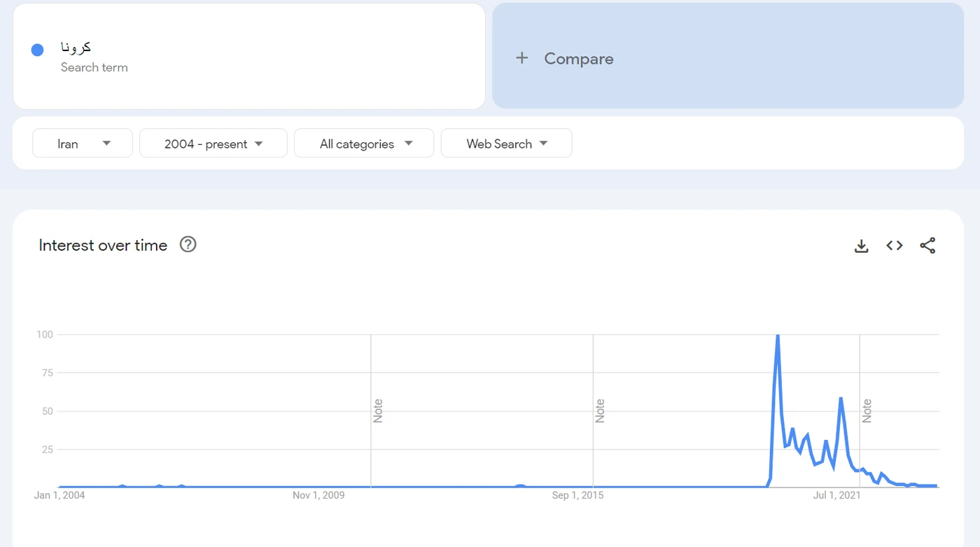Click the Note marker near Jul 2021
The width and height of the screenshot is (980, 547).
pos(867,410)
